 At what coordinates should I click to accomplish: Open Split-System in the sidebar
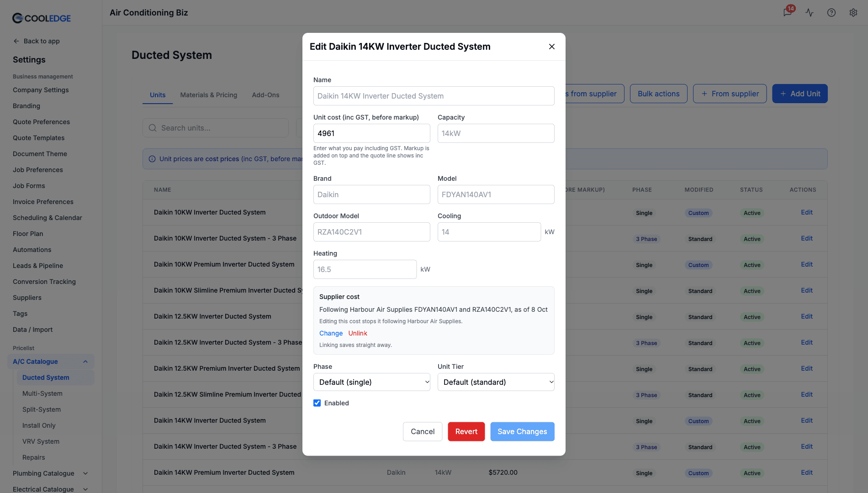pos(42,409)
